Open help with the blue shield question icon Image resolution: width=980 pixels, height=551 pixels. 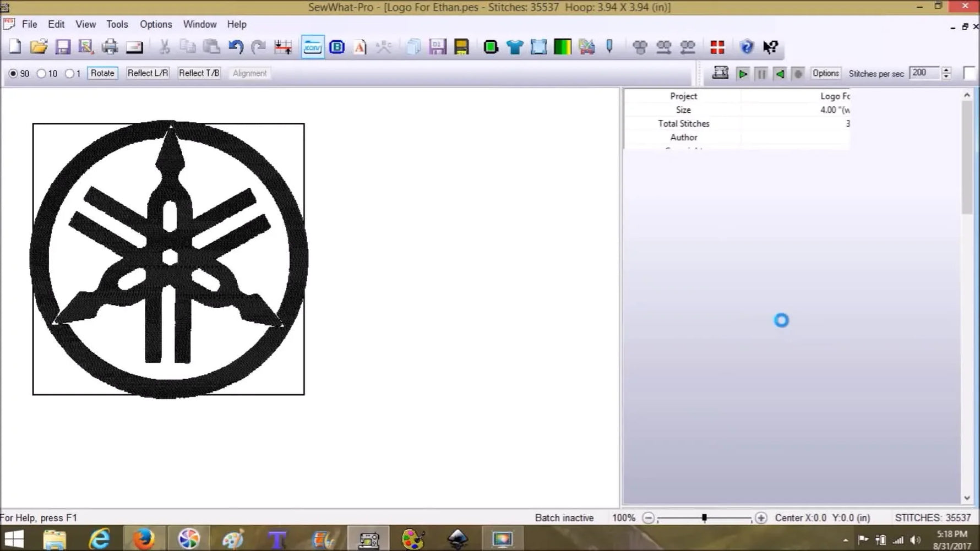(x=747, y=47)
